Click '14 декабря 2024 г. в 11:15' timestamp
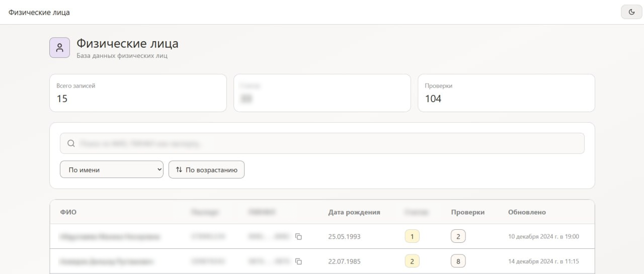 click(x=543, y=261)
